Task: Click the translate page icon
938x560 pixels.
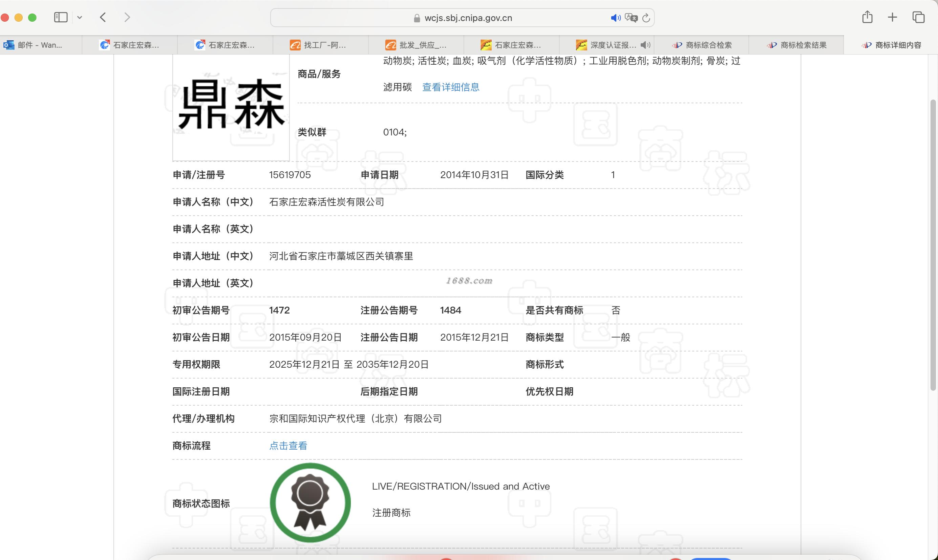Action: (631, 18)
